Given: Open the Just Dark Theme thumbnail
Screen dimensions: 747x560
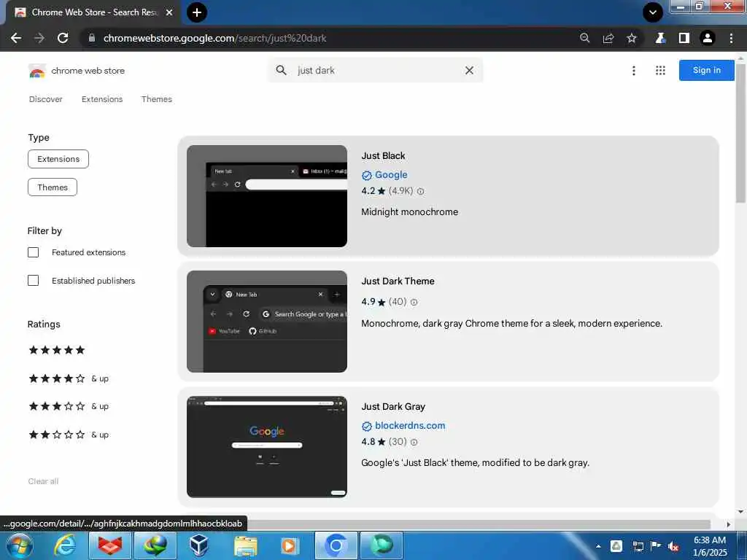Looking at the screenshot, I should click(x=267, y=322).
